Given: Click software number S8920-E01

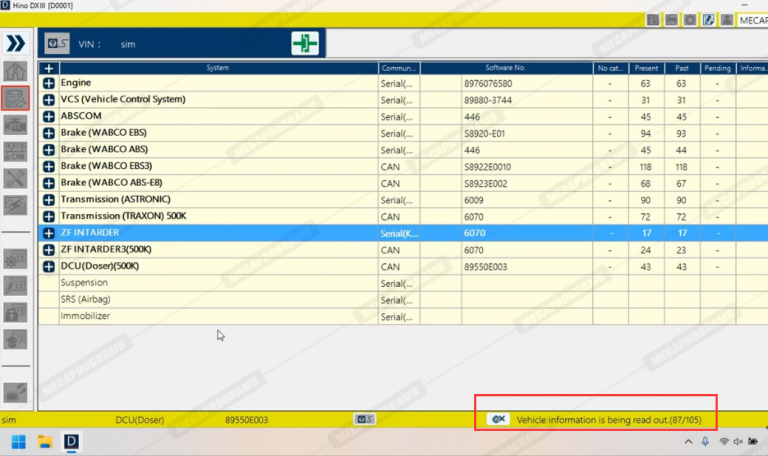Looking at the screenshot, I should pyautogui.click(x=484, y=134).
